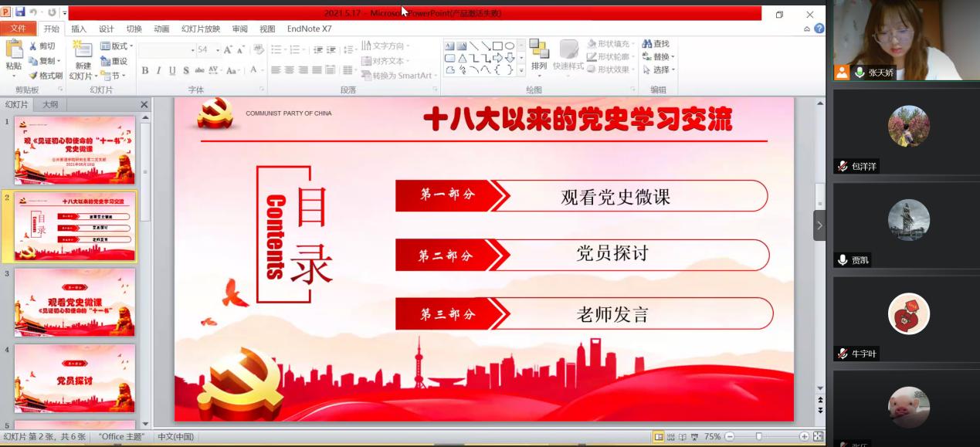Click the Copy (复制) icon
Screen dimensions: 980x447
(x=33, y=61)
